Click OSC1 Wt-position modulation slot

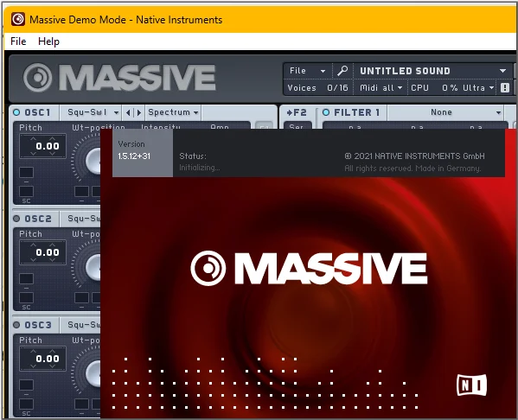[81, 192]
